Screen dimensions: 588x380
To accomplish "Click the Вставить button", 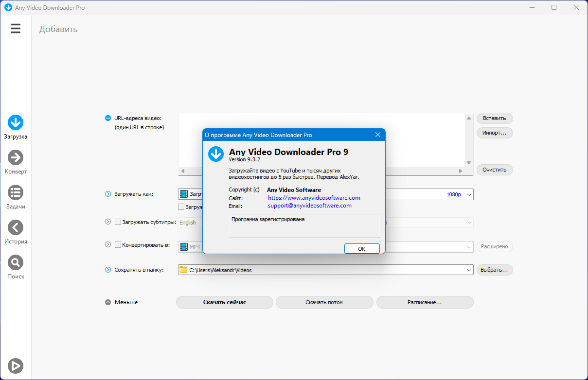I will point(495,118).
